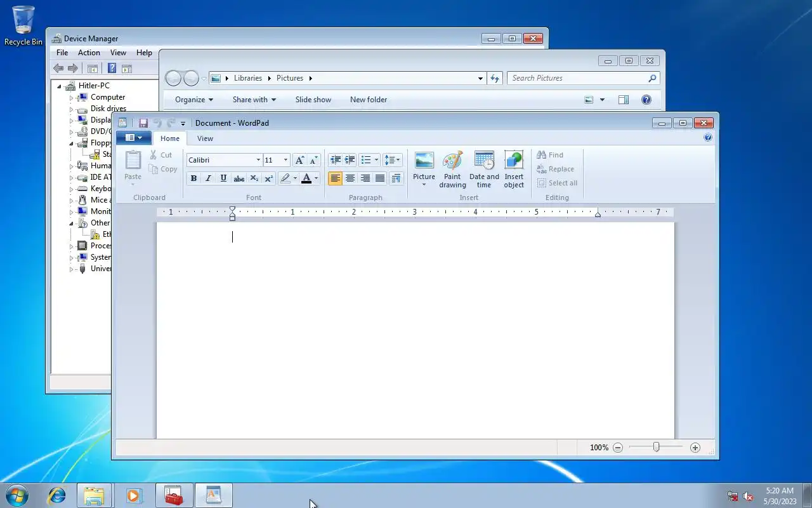Select Align text right
Viewport: 812px width, 508px height.
[365, 178]
